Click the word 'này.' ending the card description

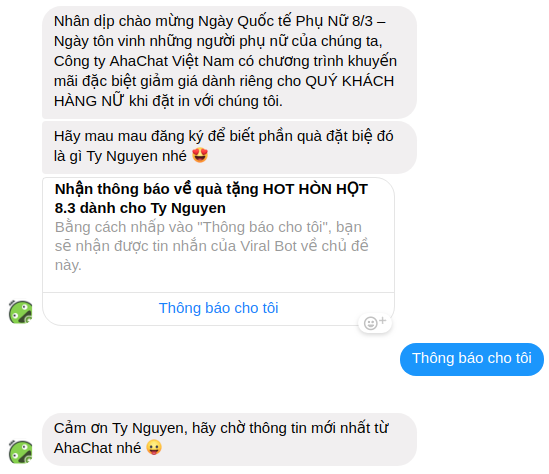point(68,265)
